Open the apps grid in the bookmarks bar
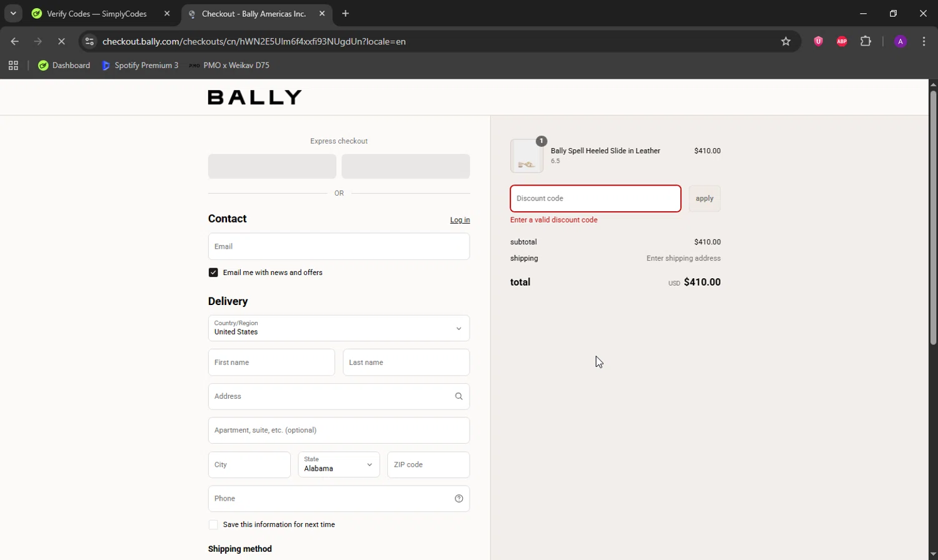Screen dimensions: 938x560 13,65
